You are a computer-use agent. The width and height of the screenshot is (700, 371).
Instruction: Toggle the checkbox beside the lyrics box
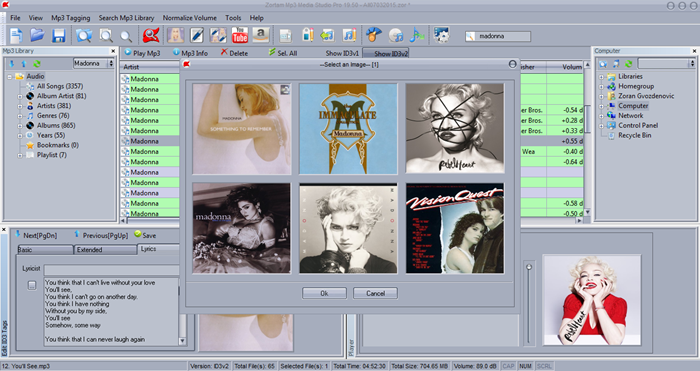coord(32,285)
